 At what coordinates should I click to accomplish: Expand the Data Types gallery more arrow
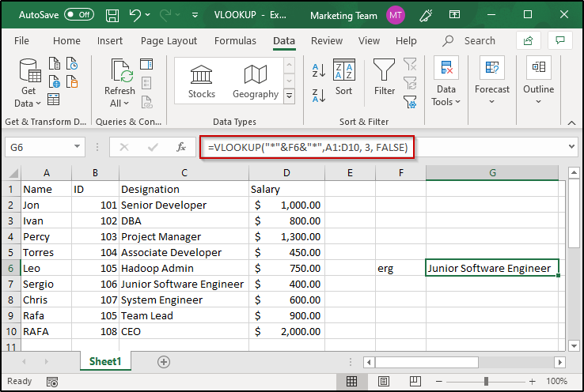pyautogui.click(x=290, y=96)
